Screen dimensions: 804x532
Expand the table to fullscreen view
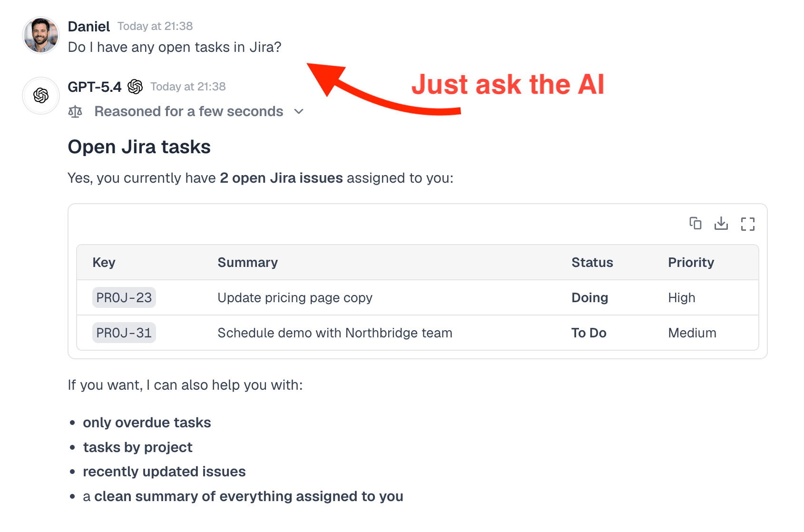point(748,224)
